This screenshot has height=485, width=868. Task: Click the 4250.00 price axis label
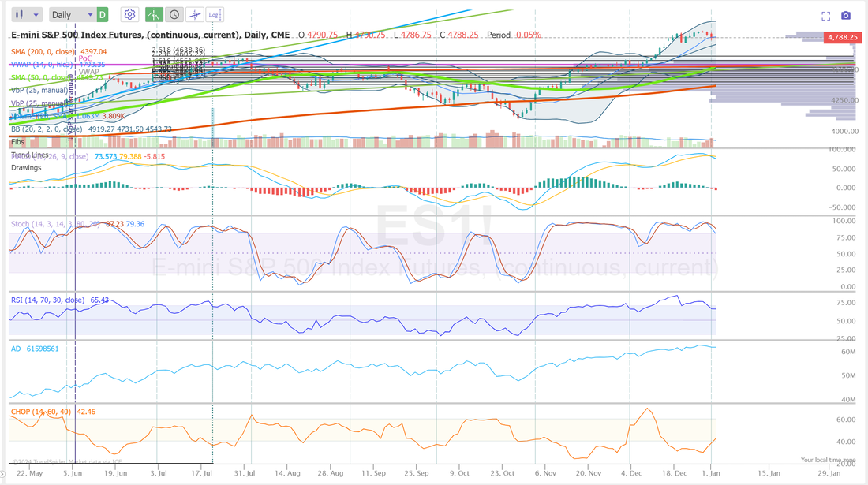click(844, 101)
